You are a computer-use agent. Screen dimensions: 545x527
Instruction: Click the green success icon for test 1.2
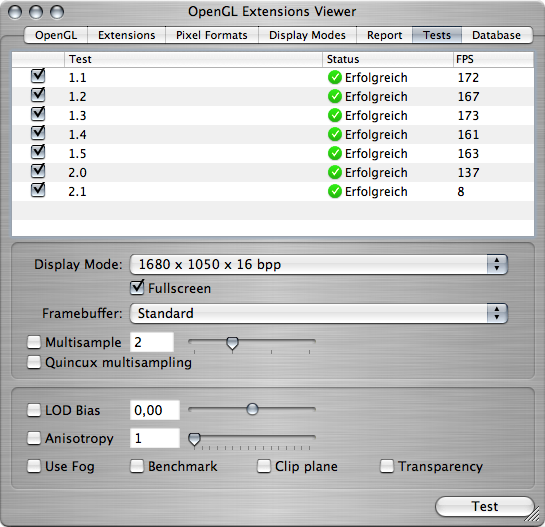pyautogui.click(x=335, y=96)
